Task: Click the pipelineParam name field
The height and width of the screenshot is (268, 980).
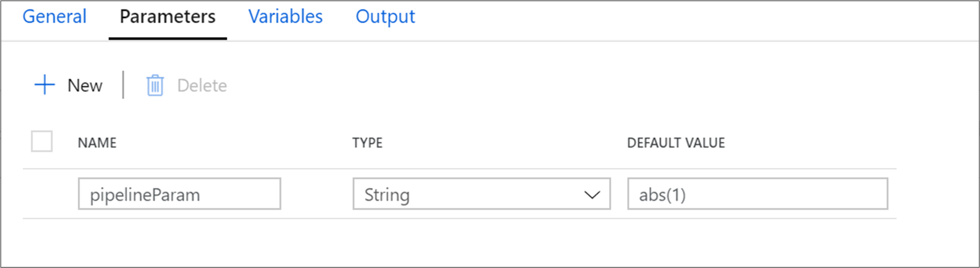Action: coord(179,194)
